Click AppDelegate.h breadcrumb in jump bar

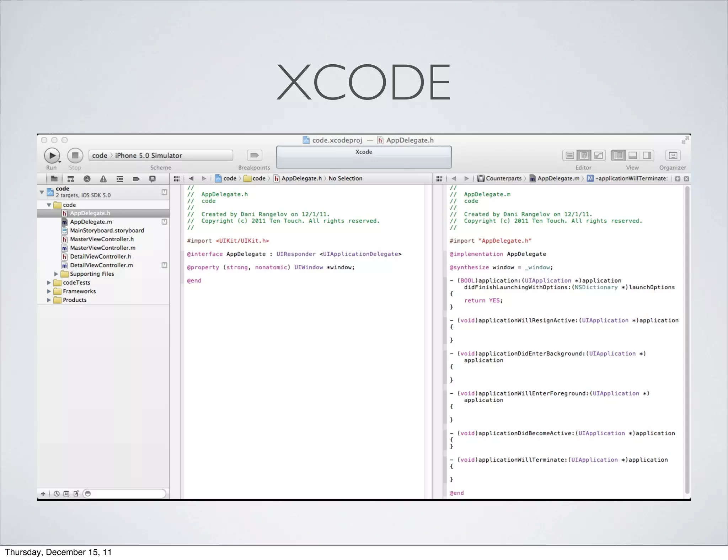tap(298, 178)
